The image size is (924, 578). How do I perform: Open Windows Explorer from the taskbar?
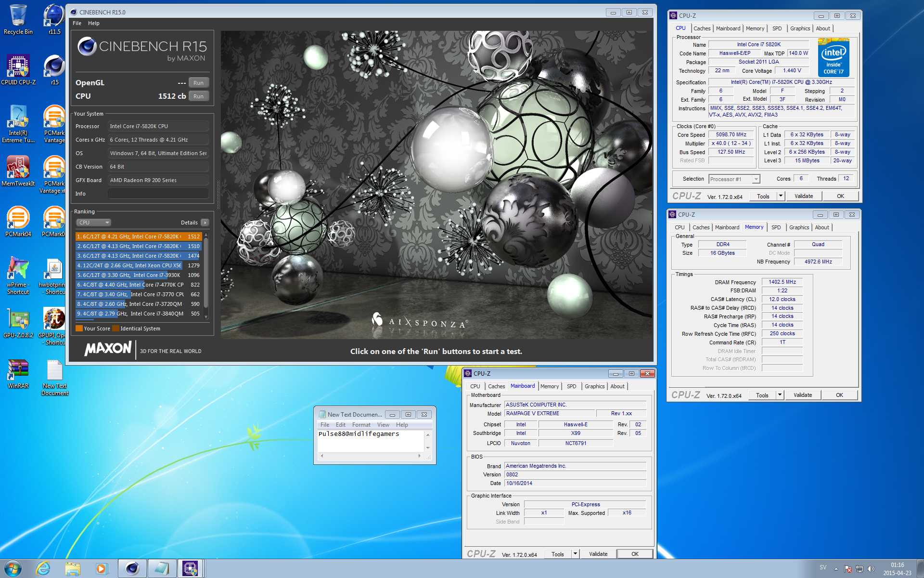(73, 568)
